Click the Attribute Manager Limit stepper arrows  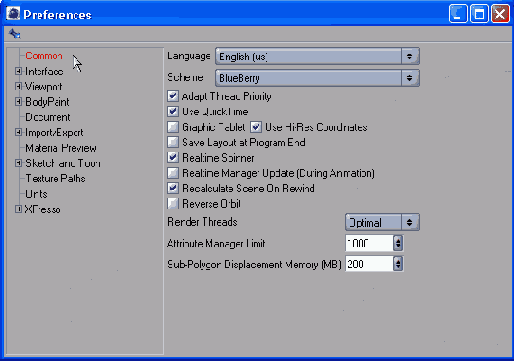398,243
